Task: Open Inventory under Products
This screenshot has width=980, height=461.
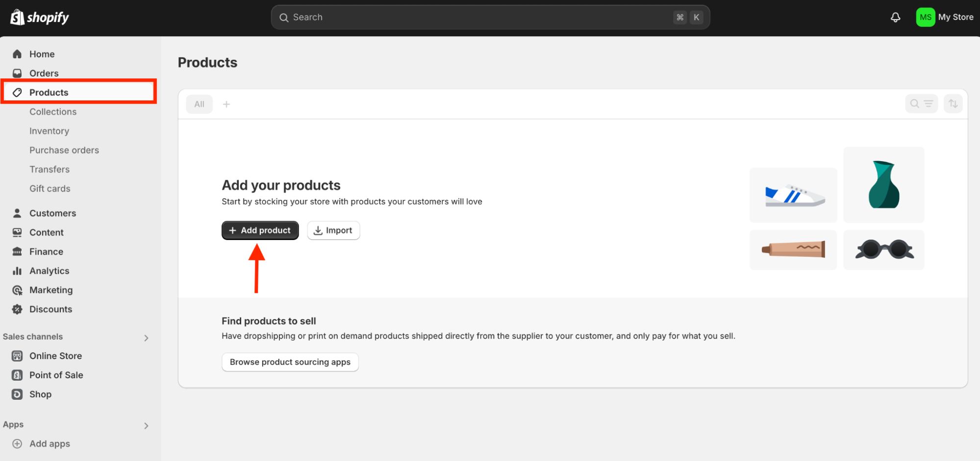Action: [x=49, y=131]
